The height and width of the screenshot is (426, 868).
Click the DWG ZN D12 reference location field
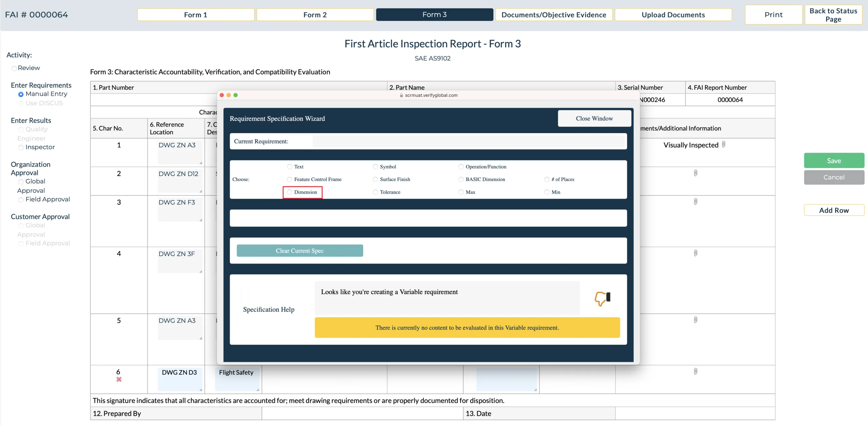pyautogui.click(x=180, y=181)
